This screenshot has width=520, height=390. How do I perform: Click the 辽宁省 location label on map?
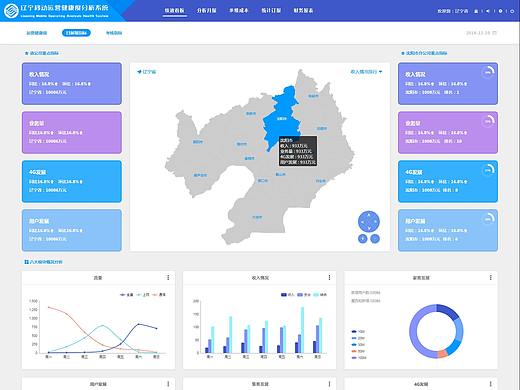coord(146,72)
